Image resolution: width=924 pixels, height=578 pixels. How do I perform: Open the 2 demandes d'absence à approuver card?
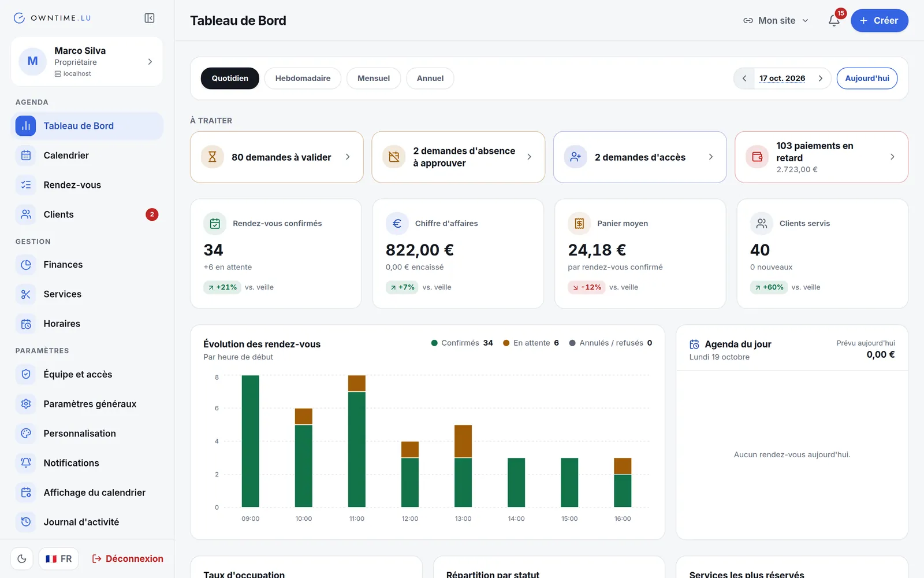pyautogui.click(x=459, y=157)
